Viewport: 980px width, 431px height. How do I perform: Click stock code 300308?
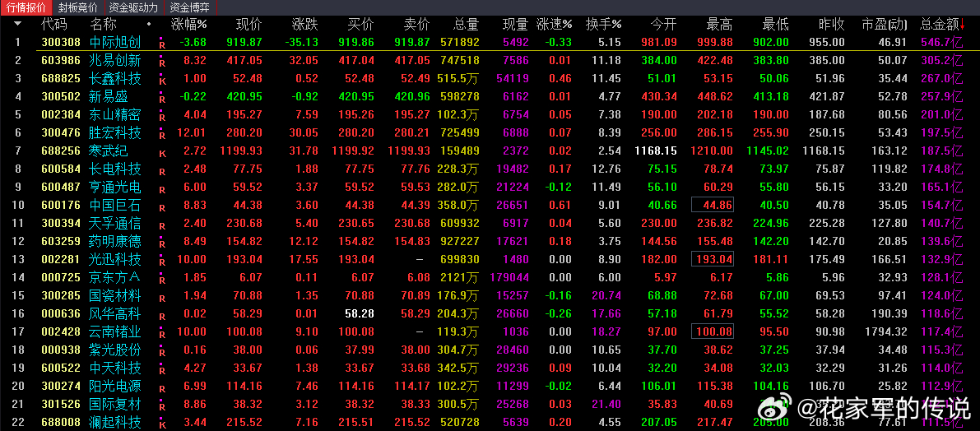pyautogui.click(x=61, y=43)
